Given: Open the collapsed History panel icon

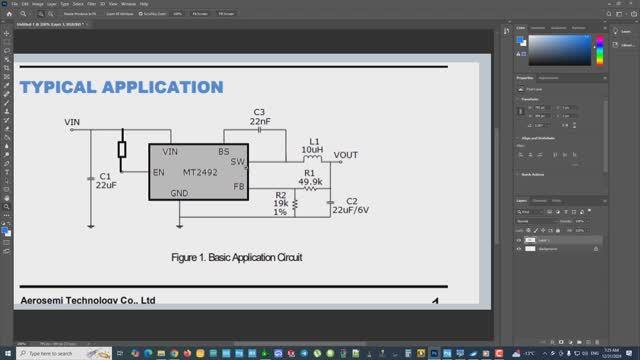Looking at the screenshot, I should [507, 31].
